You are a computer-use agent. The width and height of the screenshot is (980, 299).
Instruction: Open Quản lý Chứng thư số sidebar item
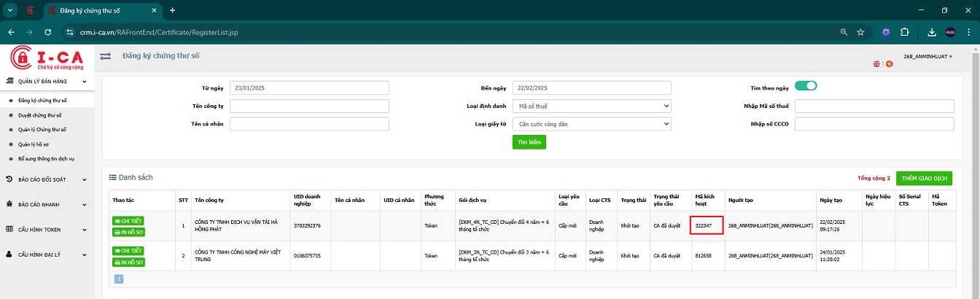click(42, 129)
